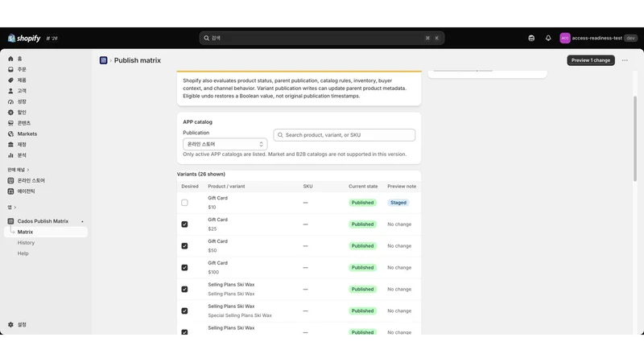
Task: Click the access-readiness-test store name
Action: [x=597, y=38]
